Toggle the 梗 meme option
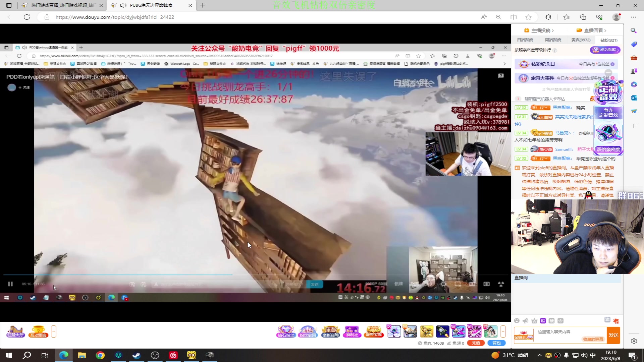Viewport: 644px width, 362px height. (x=552, y=321)
